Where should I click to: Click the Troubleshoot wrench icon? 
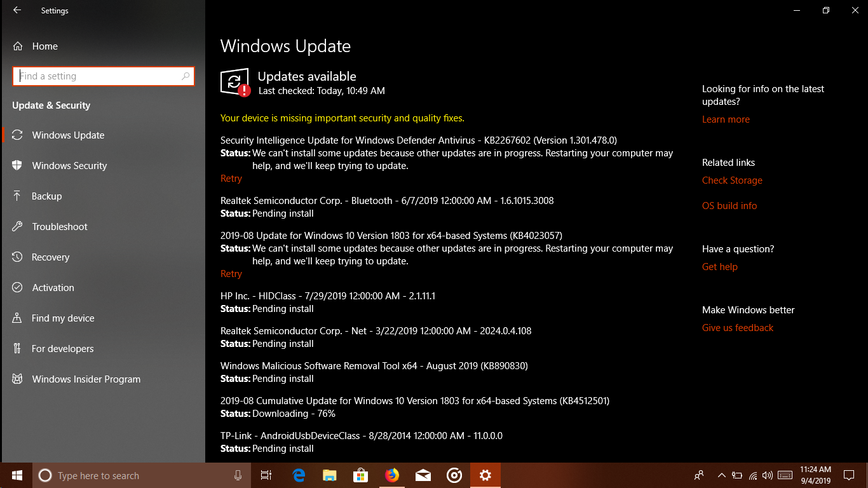click(x=18, y=227)
